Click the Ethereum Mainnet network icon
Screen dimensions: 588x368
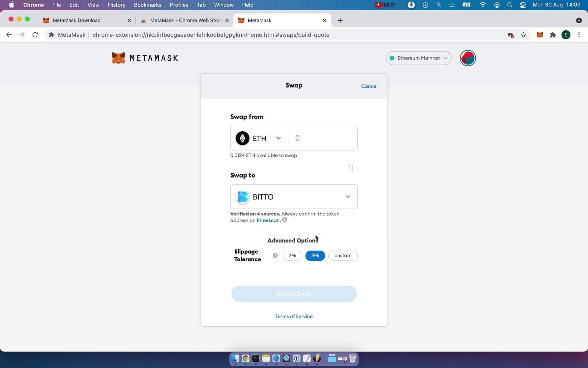[392, 58]
